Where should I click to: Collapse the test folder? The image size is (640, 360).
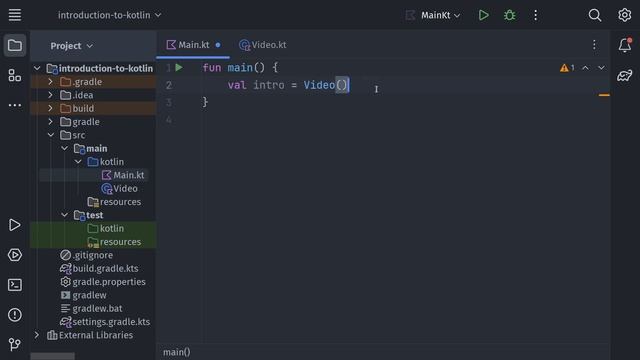64,215
